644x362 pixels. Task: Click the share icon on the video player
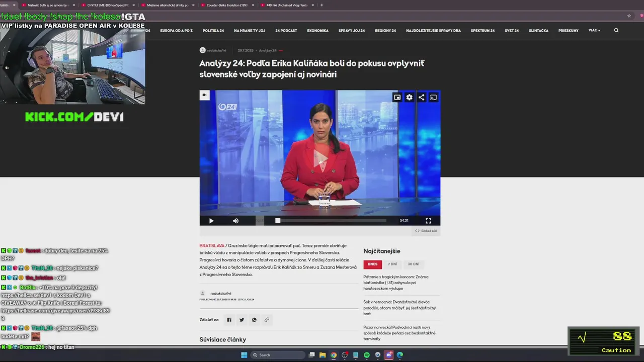[x=422, y=98]
